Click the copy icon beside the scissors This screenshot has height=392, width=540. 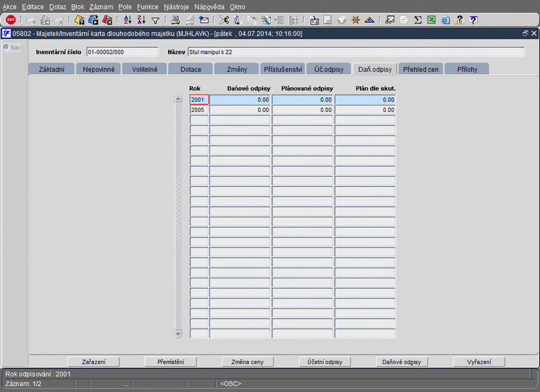tap(238, 20)
